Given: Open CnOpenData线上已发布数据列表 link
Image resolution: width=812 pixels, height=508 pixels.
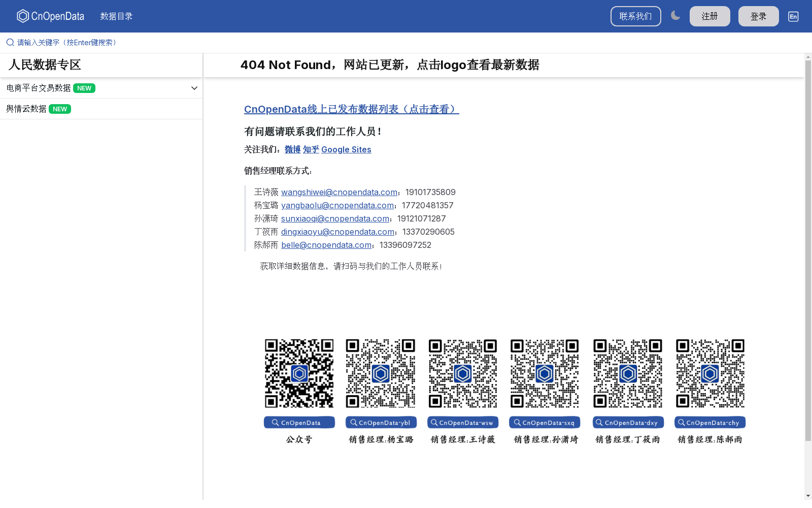Looking at the screenshot, I should click(351, 109).
